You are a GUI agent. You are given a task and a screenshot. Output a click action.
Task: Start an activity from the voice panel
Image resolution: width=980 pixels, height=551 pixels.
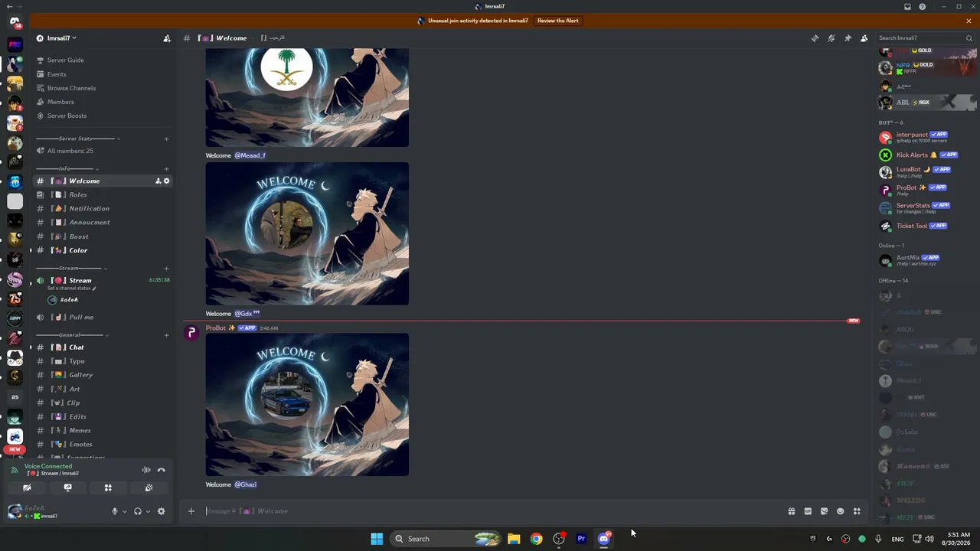108,487
